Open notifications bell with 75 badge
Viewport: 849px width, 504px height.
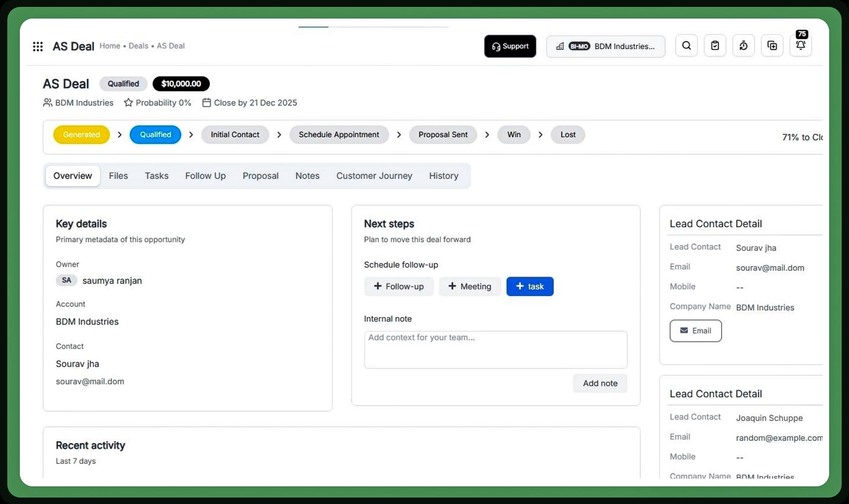click(x=800, y=45)
